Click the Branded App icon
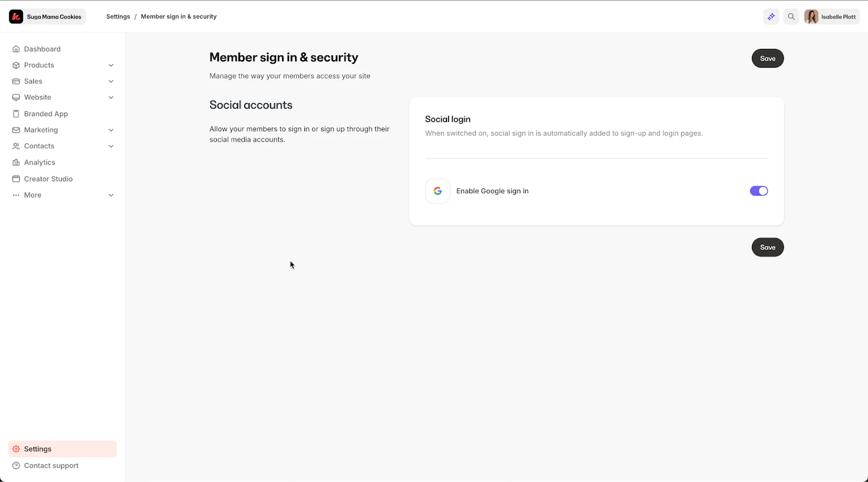The width and height of the screenshot is (868, 482). point(16,113)
